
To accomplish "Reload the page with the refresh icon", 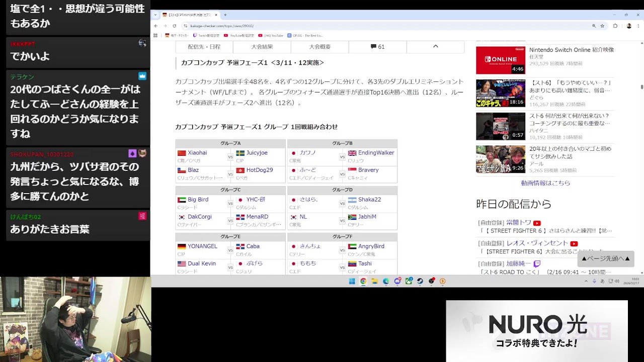I will 174,26.
